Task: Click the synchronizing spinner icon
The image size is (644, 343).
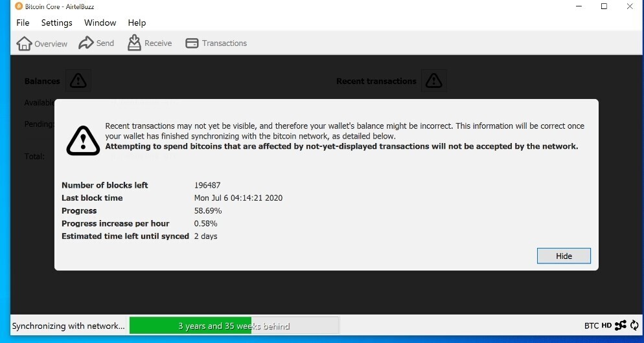Action: [x=634, y=326]
